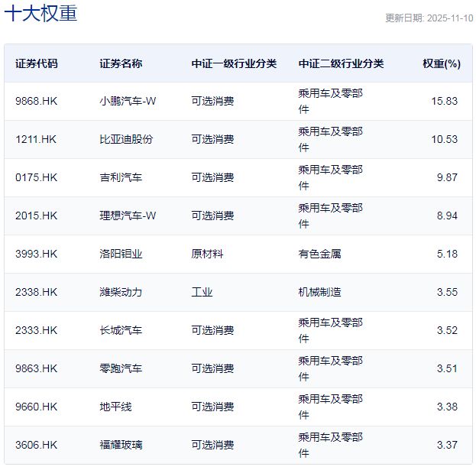Click 可选消费 in the 小鹏汽车-W row

pos(212,101)
